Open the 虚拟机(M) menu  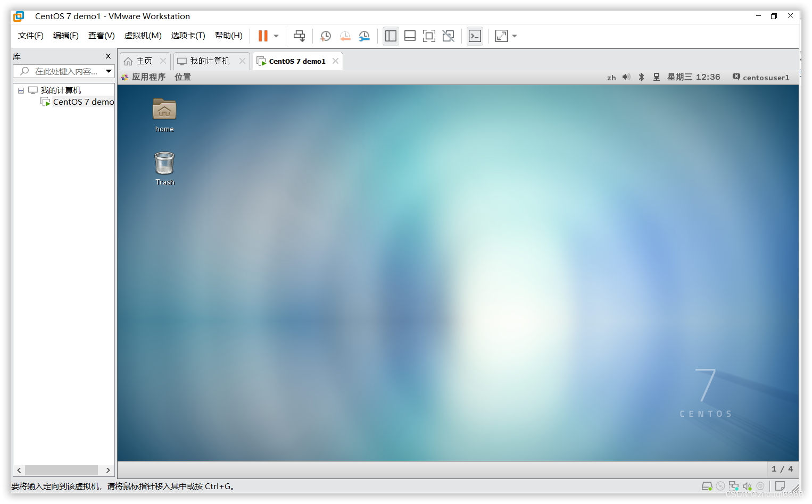[143, 36]
